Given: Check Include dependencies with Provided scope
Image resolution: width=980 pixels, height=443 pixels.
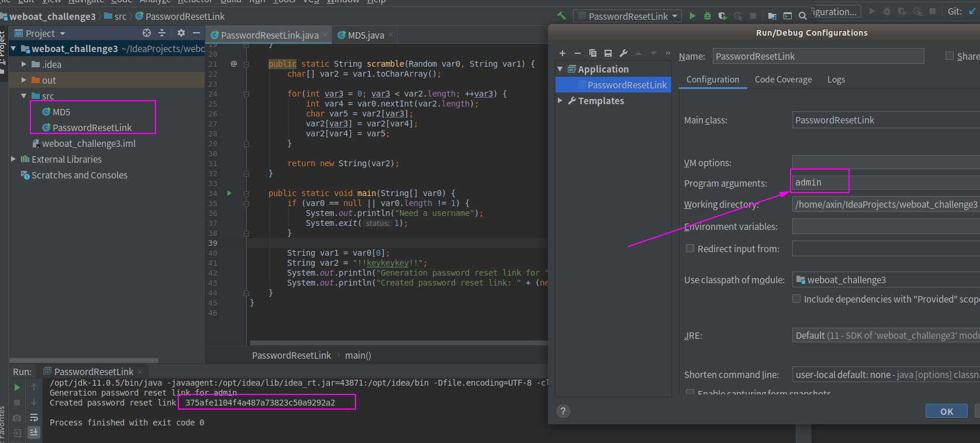Looking at the screenshot, I should [x=796, y=299].
